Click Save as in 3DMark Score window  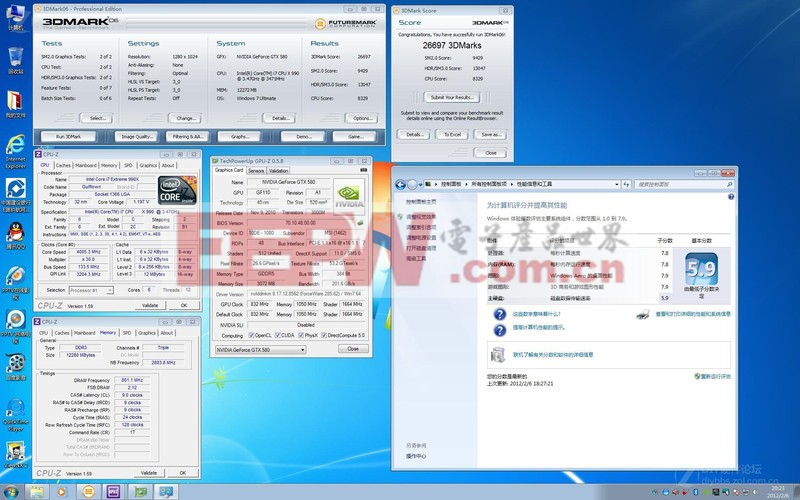[x=491, y=135]
